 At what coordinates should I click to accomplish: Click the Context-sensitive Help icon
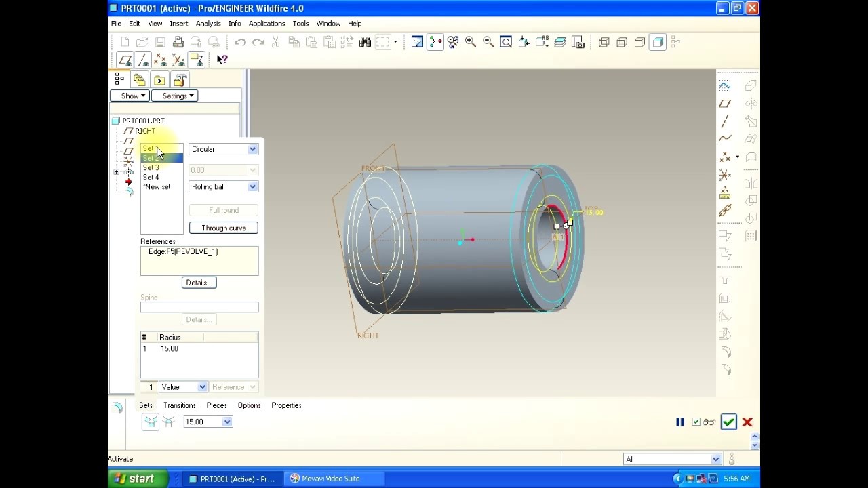point(222,60)
